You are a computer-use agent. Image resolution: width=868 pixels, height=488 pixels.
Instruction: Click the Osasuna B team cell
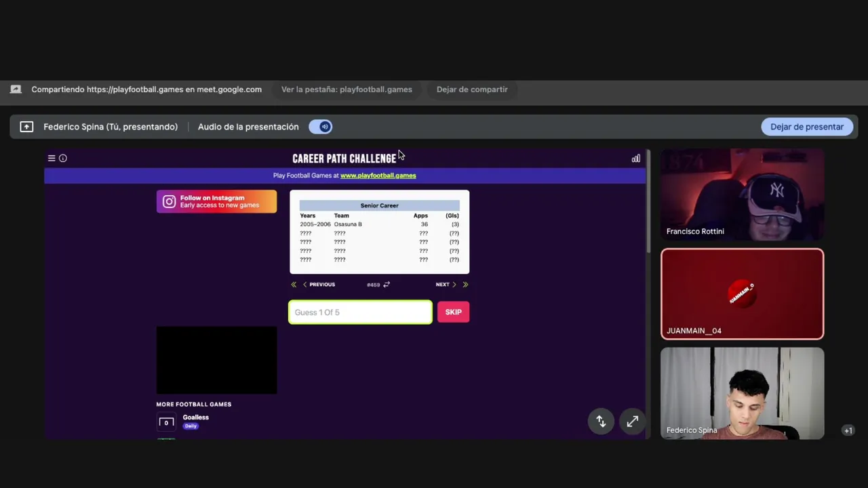tap(348, 224)
